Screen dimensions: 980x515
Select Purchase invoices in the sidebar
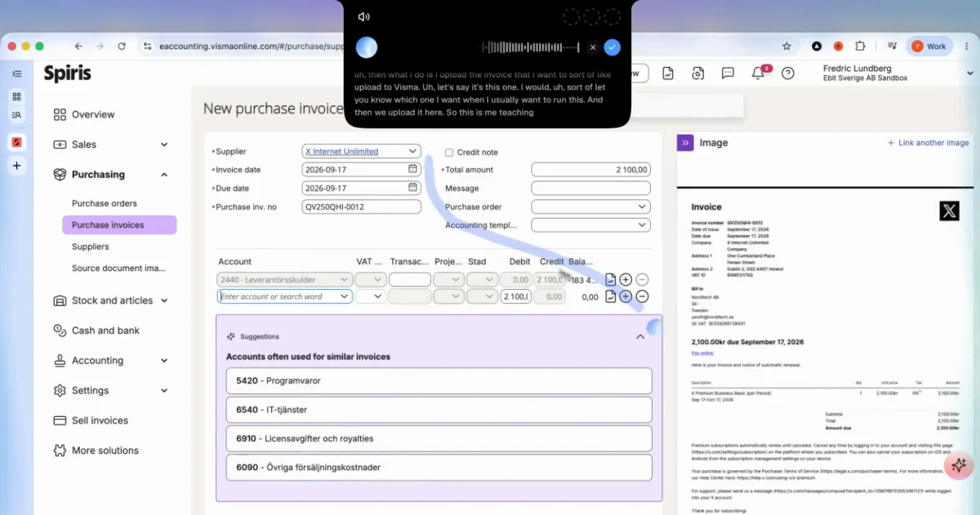pyautogui.click(x=119, y=224)
